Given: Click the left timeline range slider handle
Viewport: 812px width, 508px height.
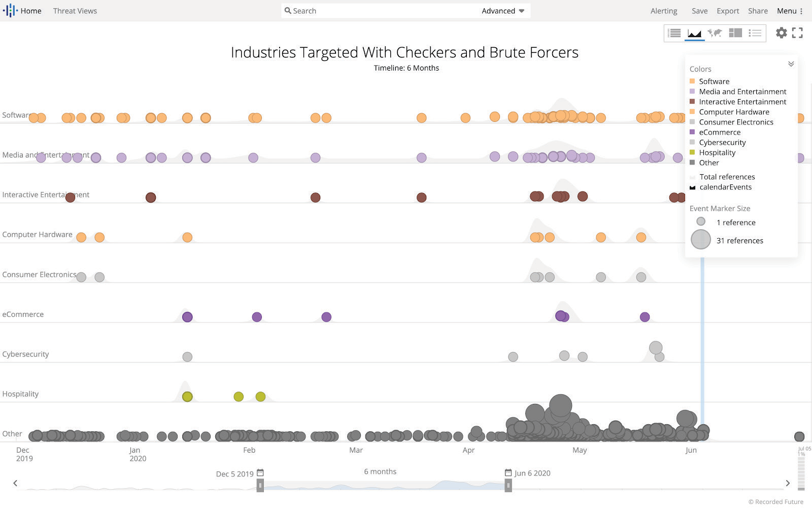Looking at the screenshot, I should (x=260, y=486).
